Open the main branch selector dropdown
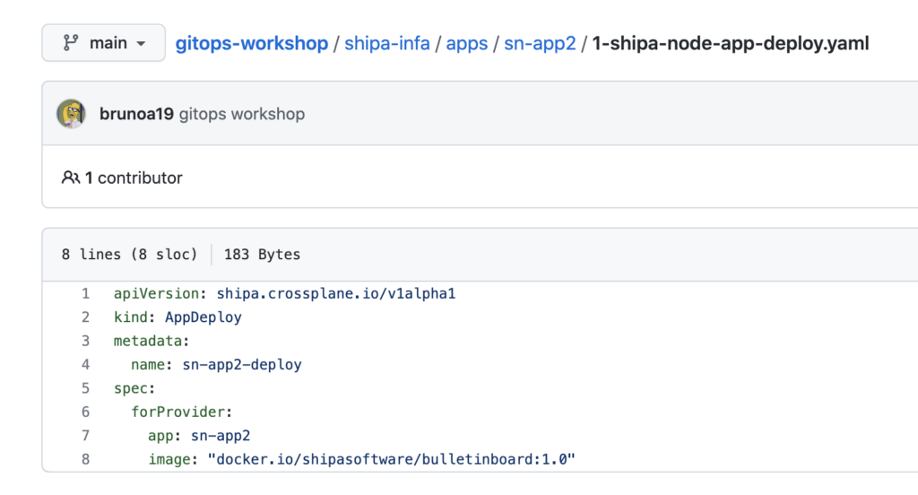 [103, 43]
